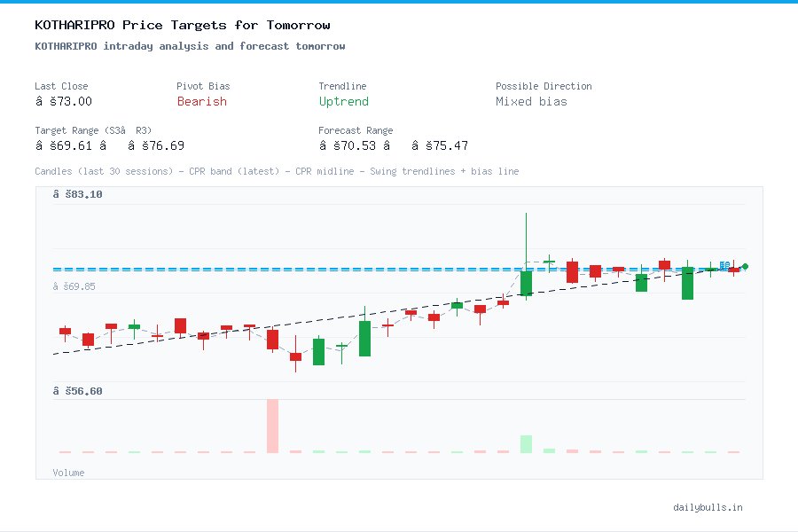Click the blue CPR band marker near latest candle

723,264
